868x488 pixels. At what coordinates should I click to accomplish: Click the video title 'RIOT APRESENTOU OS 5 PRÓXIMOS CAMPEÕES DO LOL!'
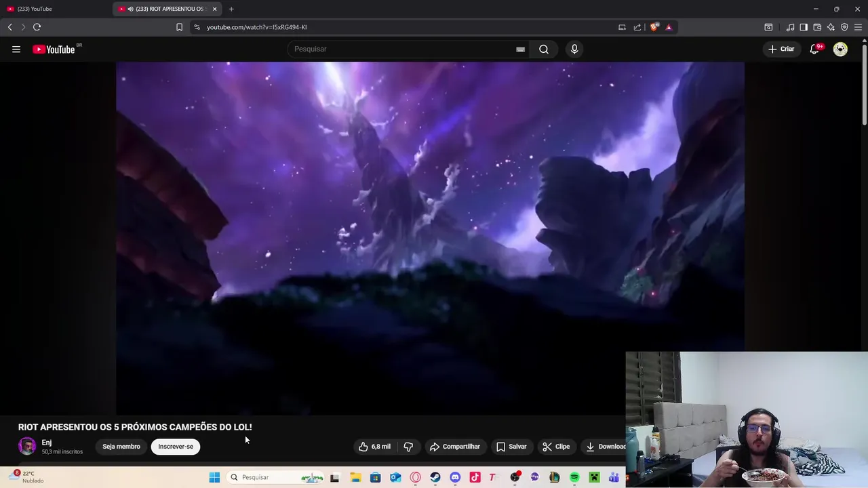135,427
